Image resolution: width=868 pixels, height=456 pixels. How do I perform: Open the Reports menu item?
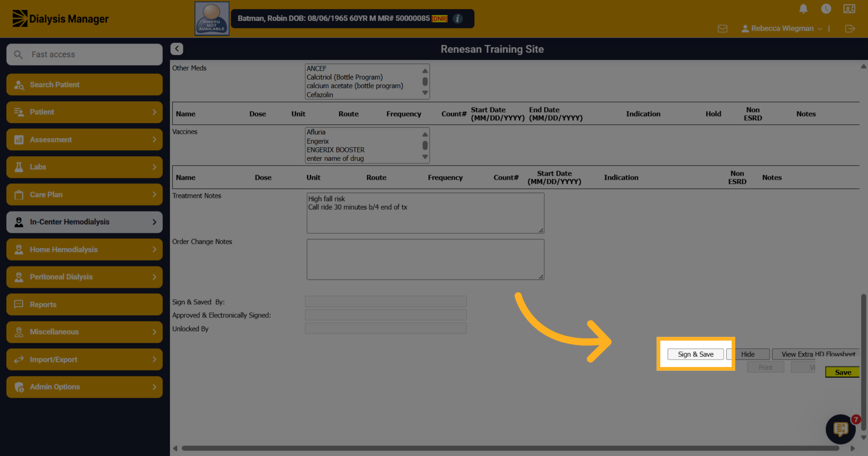click(84, 304)
